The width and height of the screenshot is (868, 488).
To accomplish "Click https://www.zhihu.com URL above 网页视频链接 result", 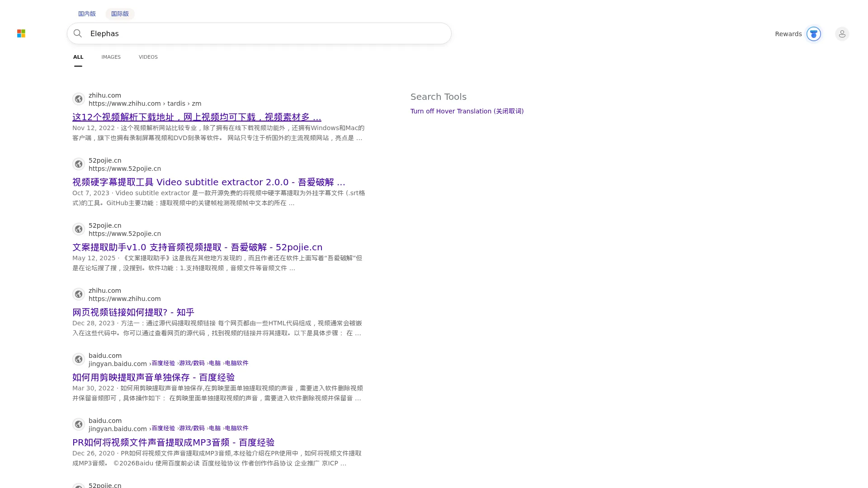I will coord(125,299).
